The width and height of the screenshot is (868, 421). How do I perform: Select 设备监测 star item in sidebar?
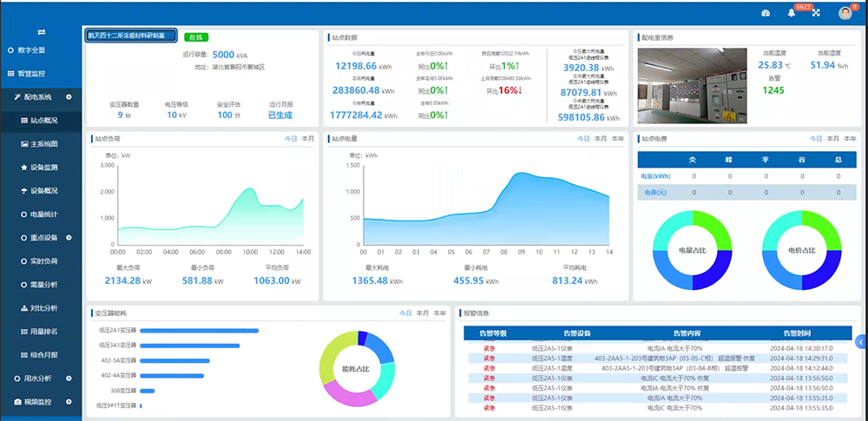coord(43,167)
